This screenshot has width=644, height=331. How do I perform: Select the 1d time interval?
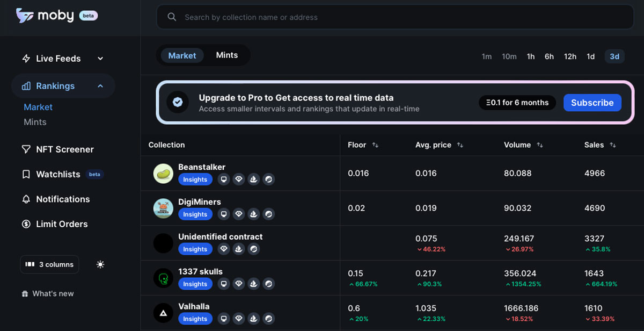(x=590, y=56)
